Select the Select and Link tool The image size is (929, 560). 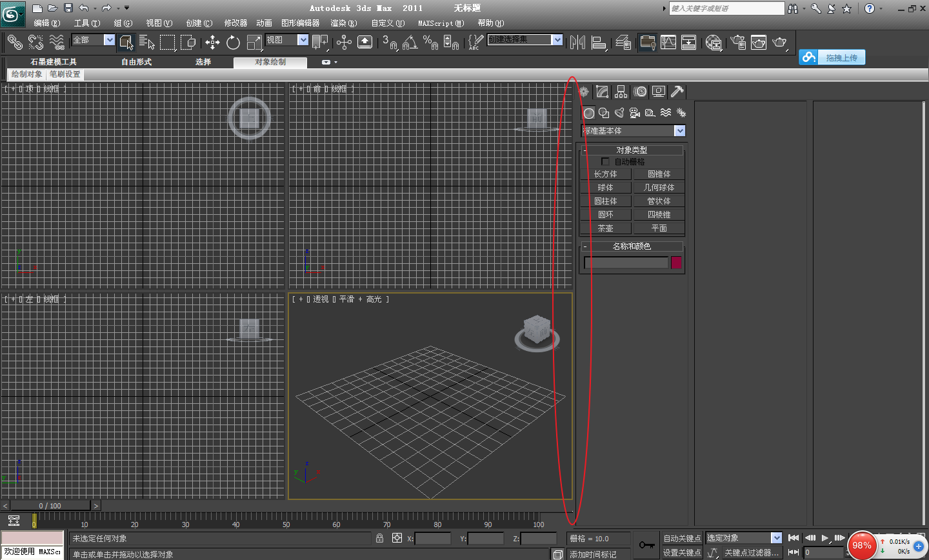click(14, 43)
